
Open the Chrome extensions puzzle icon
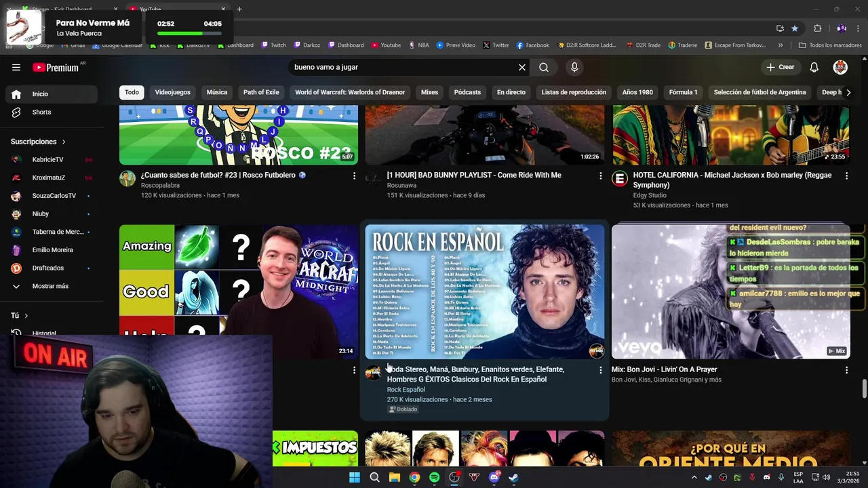point(818,28)
